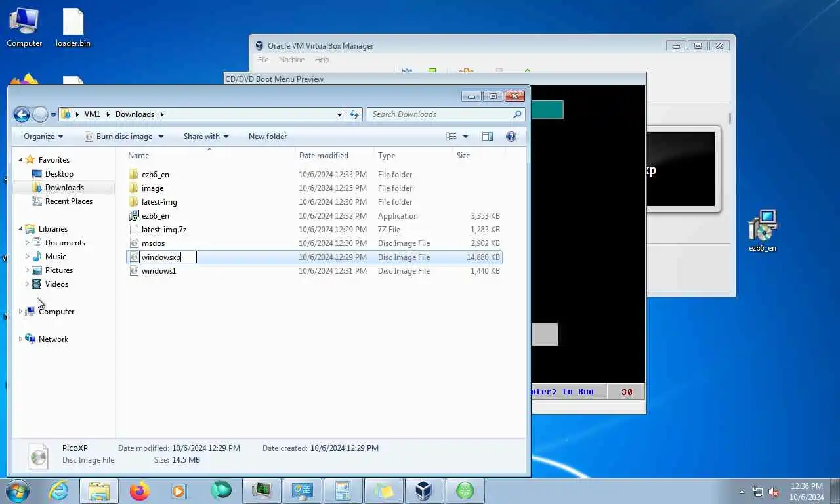Collapse the Favorites group
Viewport: 840px width, 504px height.
tap(20, 159)
